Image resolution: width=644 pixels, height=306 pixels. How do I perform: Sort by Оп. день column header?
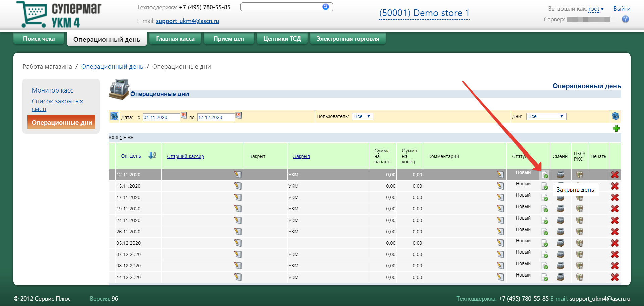point(131,156)
